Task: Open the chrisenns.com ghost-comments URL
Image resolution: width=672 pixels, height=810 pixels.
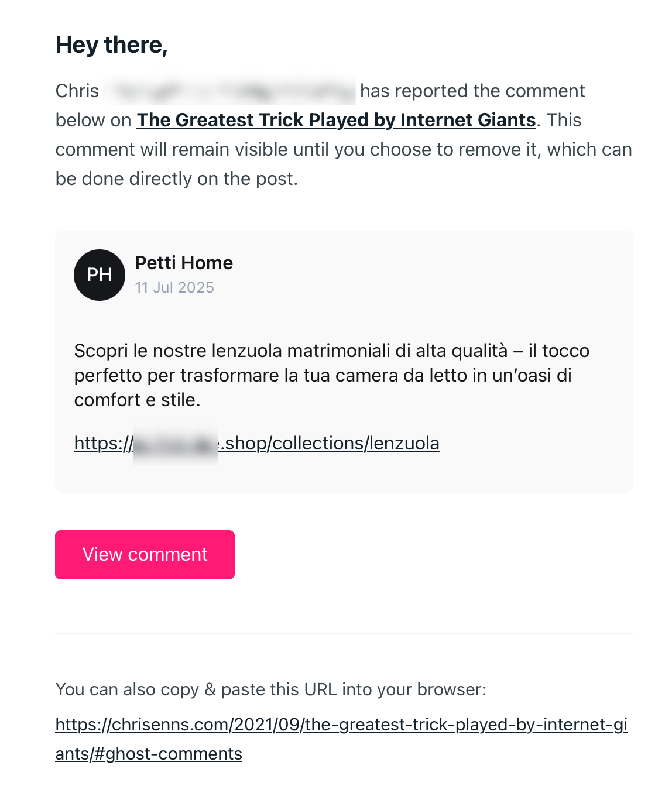Action: click(x=341, y=739)
